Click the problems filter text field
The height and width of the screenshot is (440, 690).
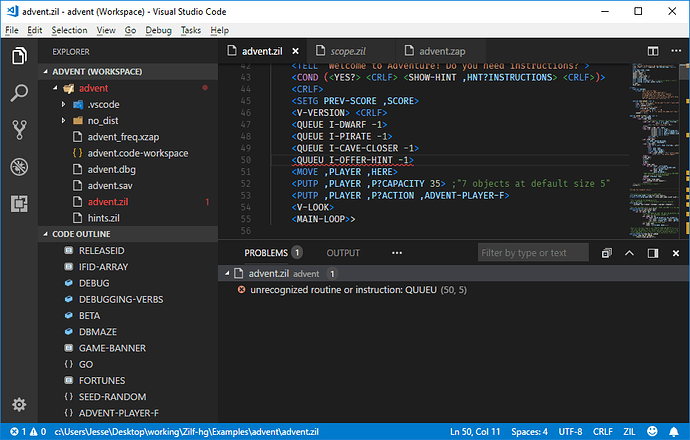tap(533, 253)
